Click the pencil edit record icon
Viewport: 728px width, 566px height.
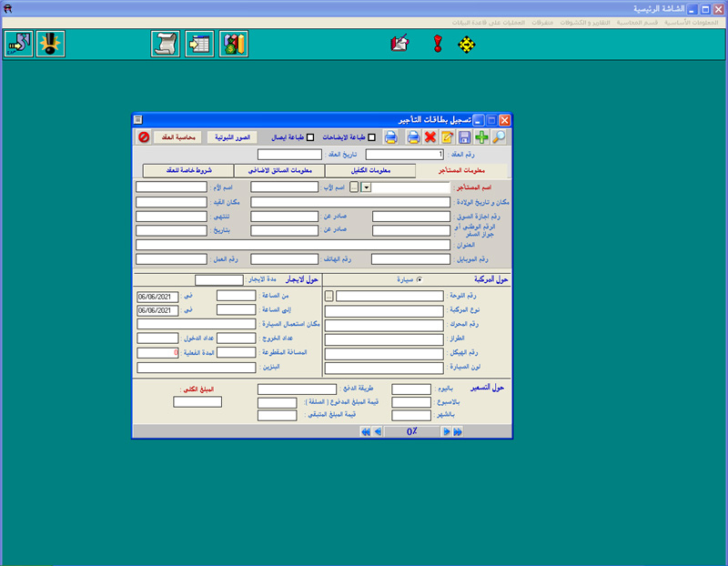(x=448, y=137)
